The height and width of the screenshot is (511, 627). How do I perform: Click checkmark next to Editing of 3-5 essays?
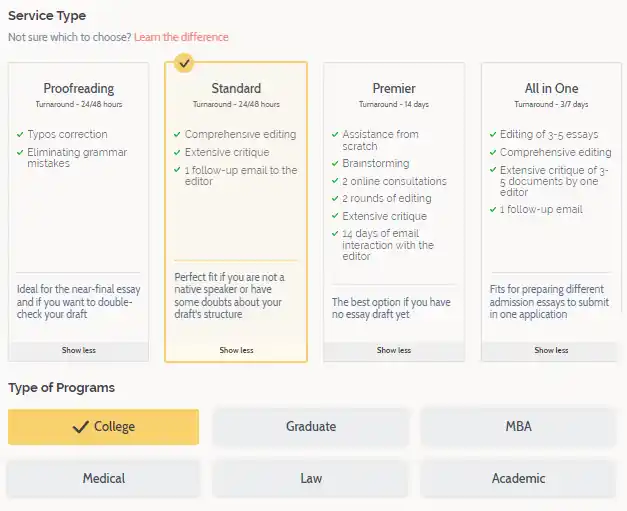pyautogui.click(x=492, y=134)
